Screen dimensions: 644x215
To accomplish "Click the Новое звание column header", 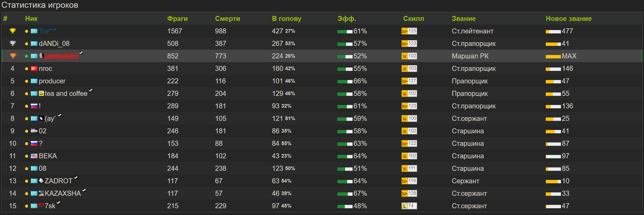I will point(568,19).
